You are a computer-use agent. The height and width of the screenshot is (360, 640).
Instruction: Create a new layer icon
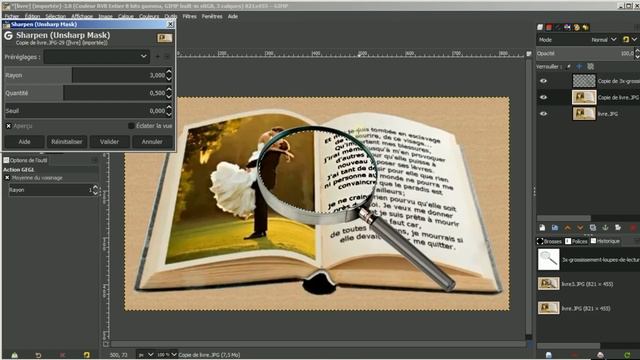point(542,228)
